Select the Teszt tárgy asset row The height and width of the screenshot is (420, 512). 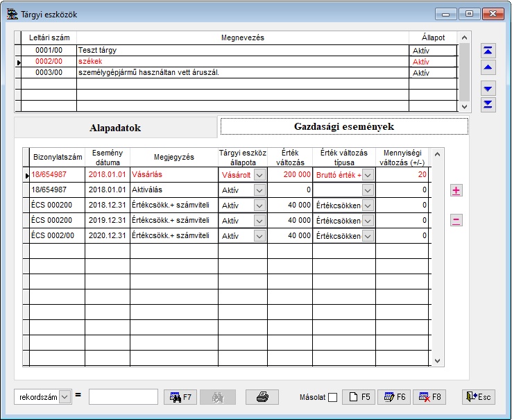pyautogui.click(x=243, y=51)
